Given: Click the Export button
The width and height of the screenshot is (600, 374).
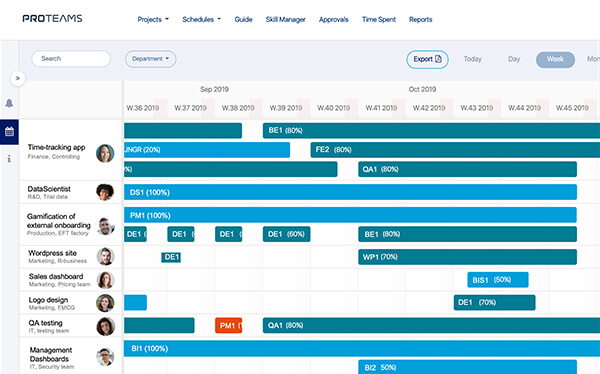Looking at the screenshot, I should (x=427, y=59).
